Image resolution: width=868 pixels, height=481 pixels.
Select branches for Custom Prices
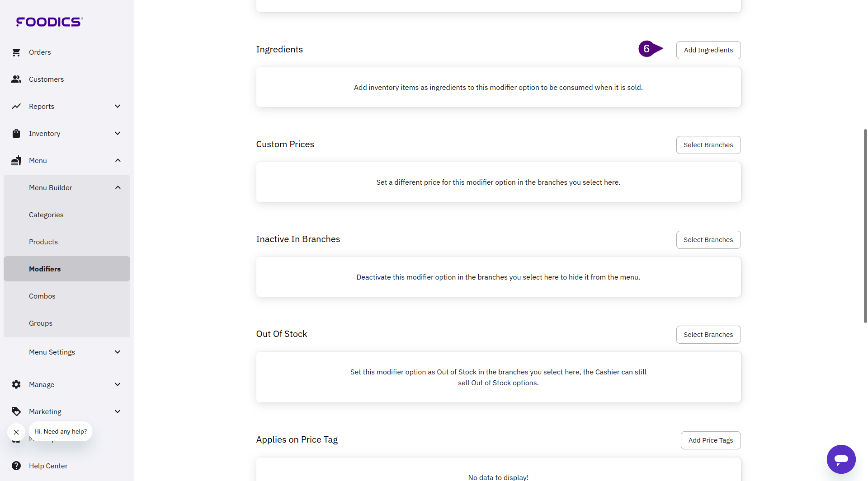point(708,145)
